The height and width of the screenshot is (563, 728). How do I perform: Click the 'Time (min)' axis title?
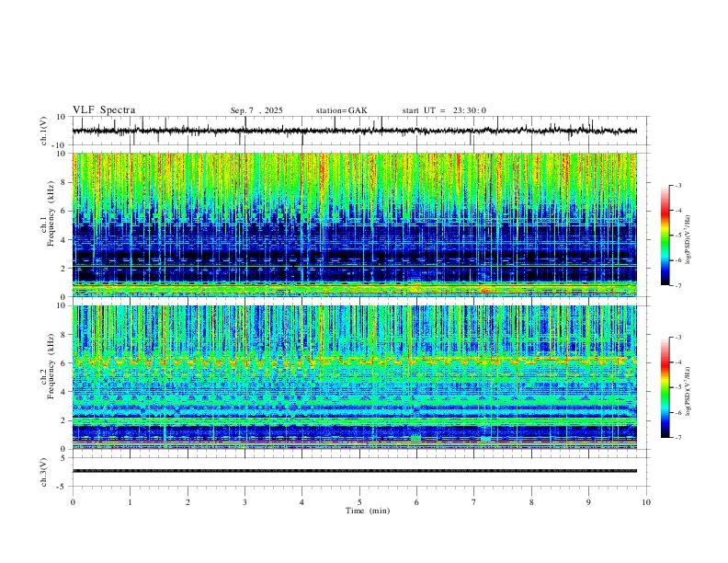click(x=368, y=511)
